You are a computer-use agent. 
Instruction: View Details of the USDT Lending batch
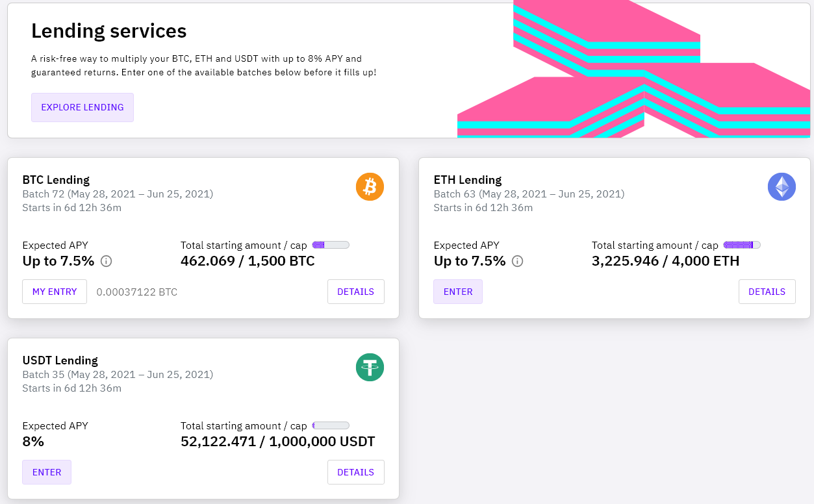click(355, 472)
